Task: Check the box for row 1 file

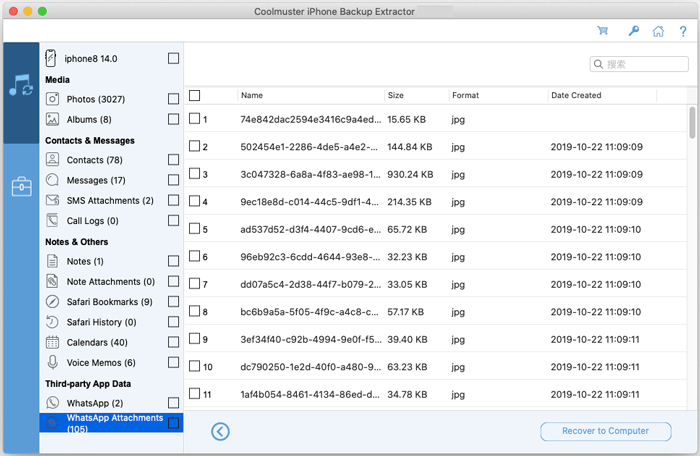Action: 195,118
